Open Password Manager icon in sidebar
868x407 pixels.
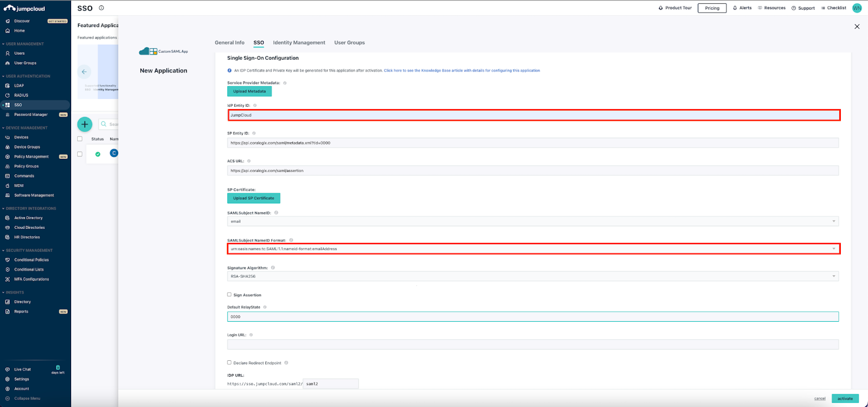click(x=8, y=115)
